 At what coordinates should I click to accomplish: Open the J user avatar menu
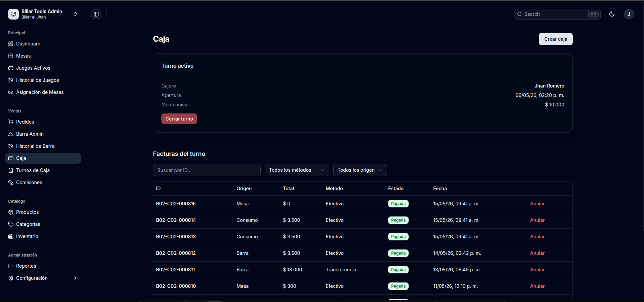[629, 14]
